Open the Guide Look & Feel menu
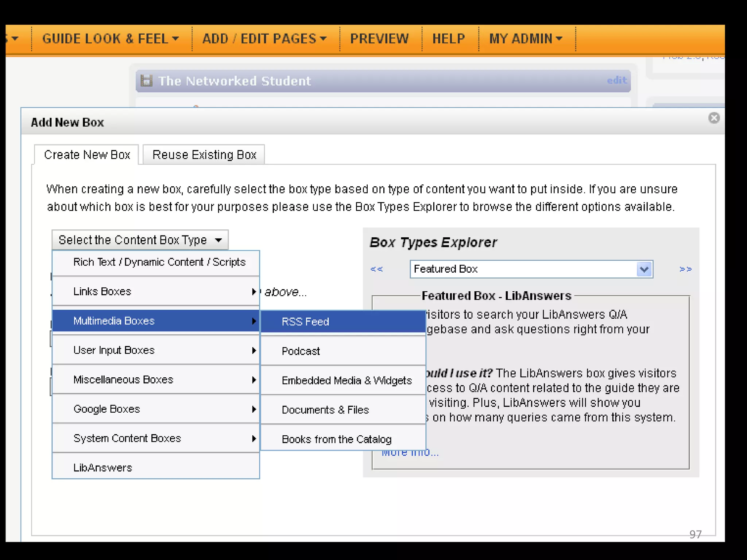The image size is (747, 560). pyautogui.click(x=110, y=39)
